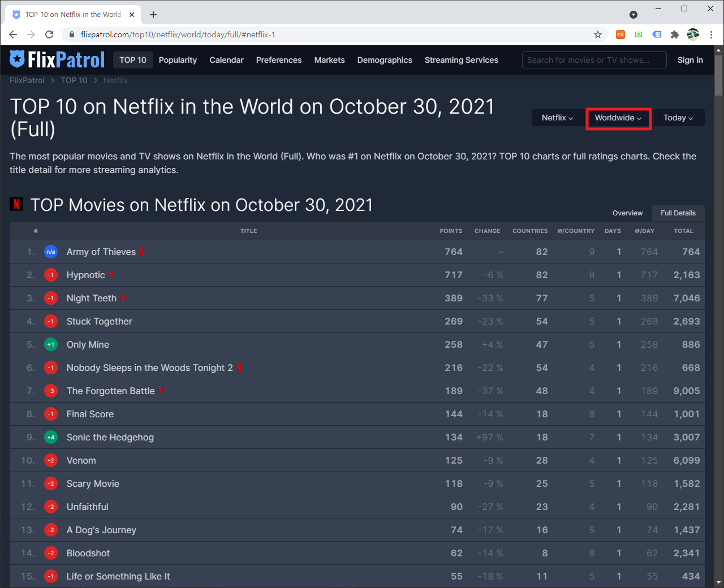Open the Final Score title link
The image size is (724, 588).
click(90, 414)
